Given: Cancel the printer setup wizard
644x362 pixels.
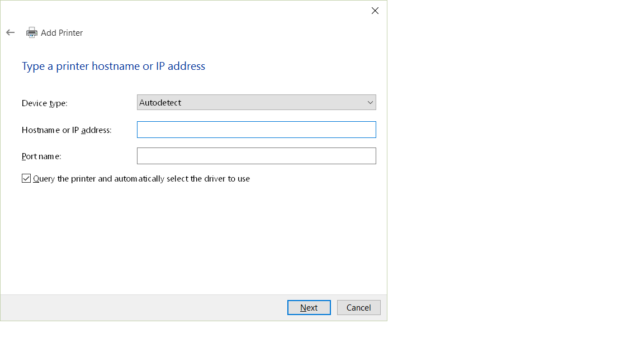Looking at the screenshot, I should click(x=358, y=307).
